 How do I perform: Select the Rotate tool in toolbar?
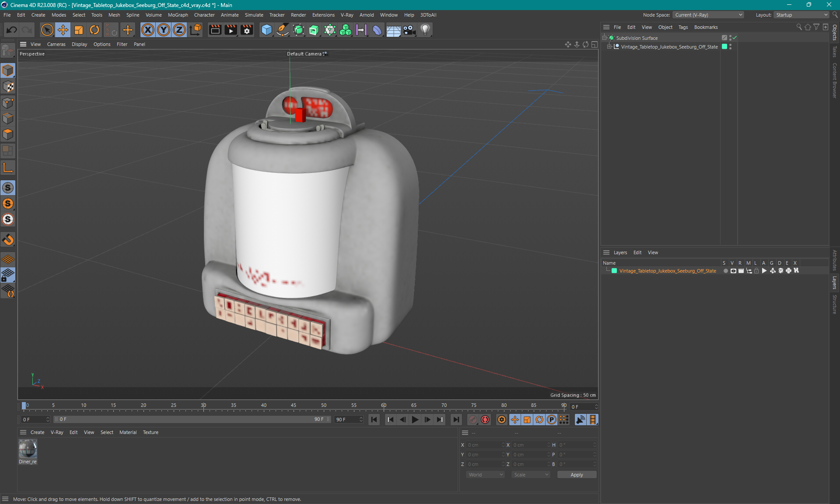[x=94, y=30]
